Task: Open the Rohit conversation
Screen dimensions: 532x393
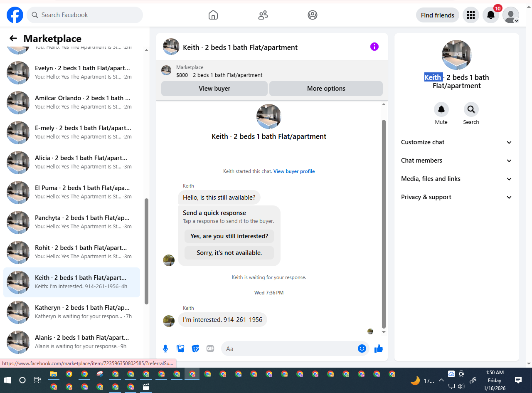Action: 71,252
